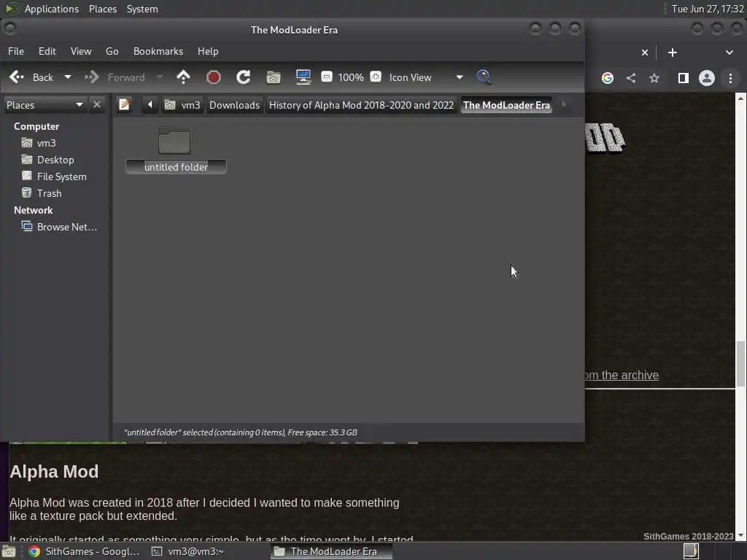Open the Back history dropdown arrow

[68, 77]
